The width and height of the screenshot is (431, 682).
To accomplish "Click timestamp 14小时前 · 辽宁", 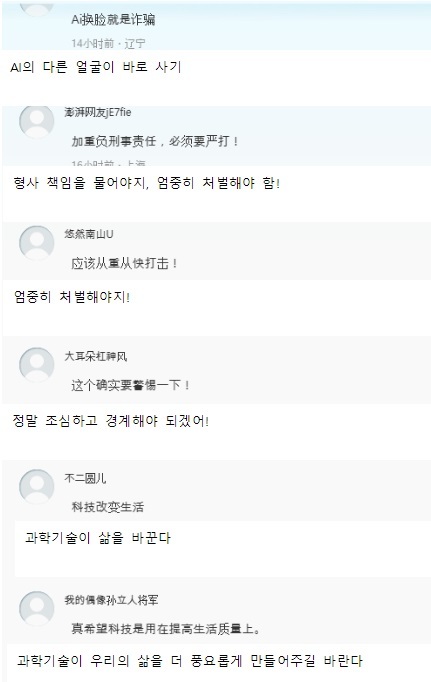I will point(108,43).
